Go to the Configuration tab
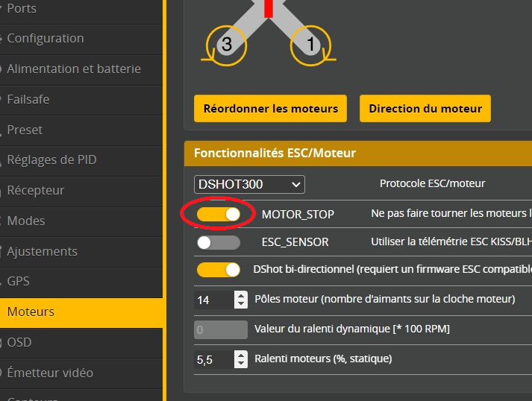532x401 pixels. pos(46,38)
